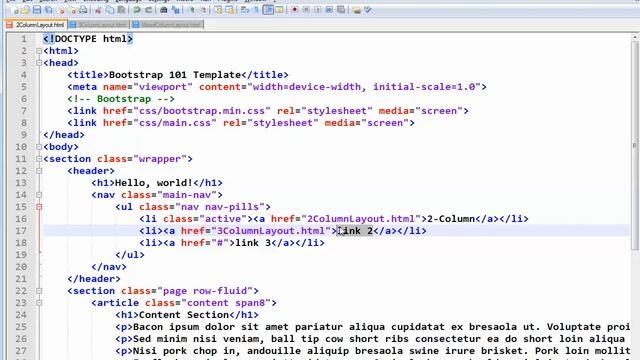Save the current recorded macro
Viewport: 640px width, 360px height.
pos(341,10)
